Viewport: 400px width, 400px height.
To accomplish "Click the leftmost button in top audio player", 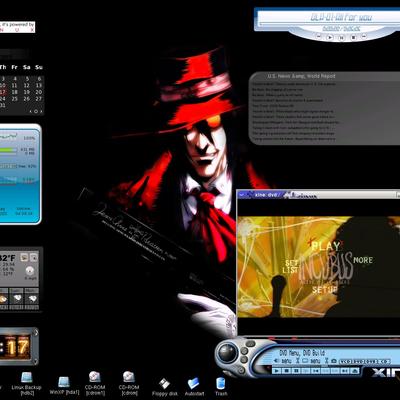I will (318, 36).
